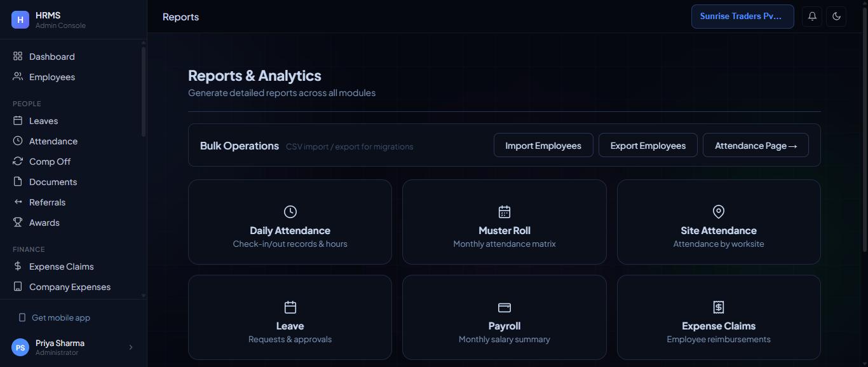This screenshot has height=367, width=868.
Task: Click the Import Employees button
Action: click(x=543, y=145)
